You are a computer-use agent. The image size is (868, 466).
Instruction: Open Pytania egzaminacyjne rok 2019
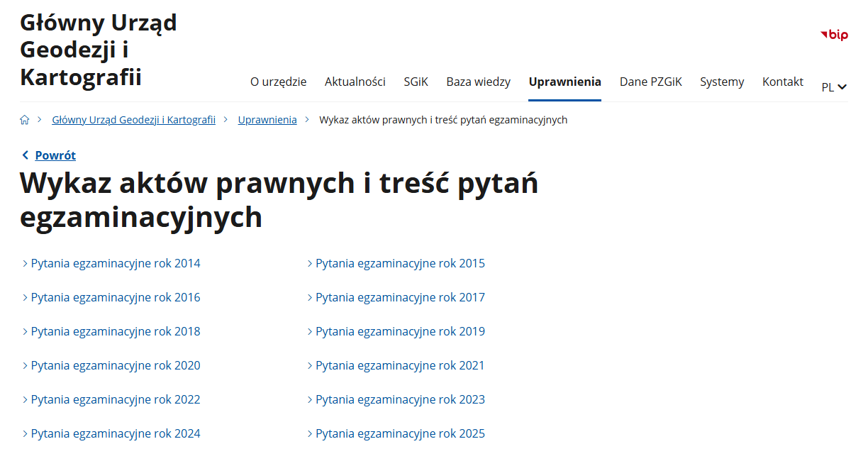click(400, 331)
